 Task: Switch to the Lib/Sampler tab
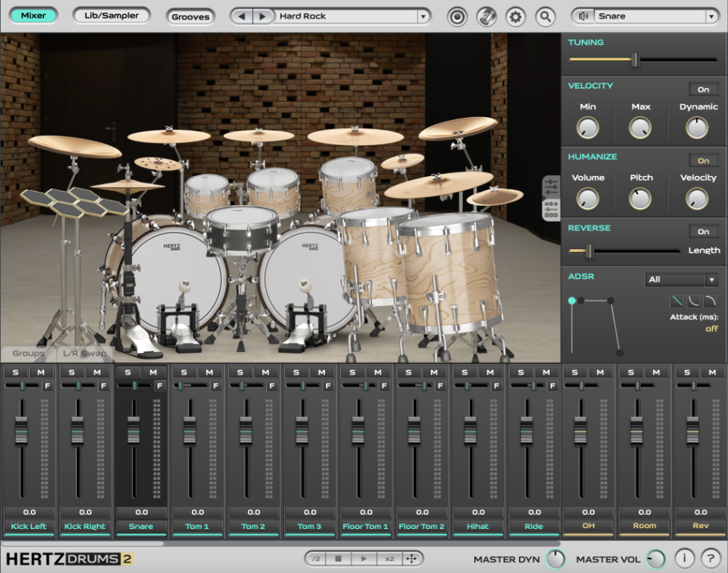click(x=111, y=13)
